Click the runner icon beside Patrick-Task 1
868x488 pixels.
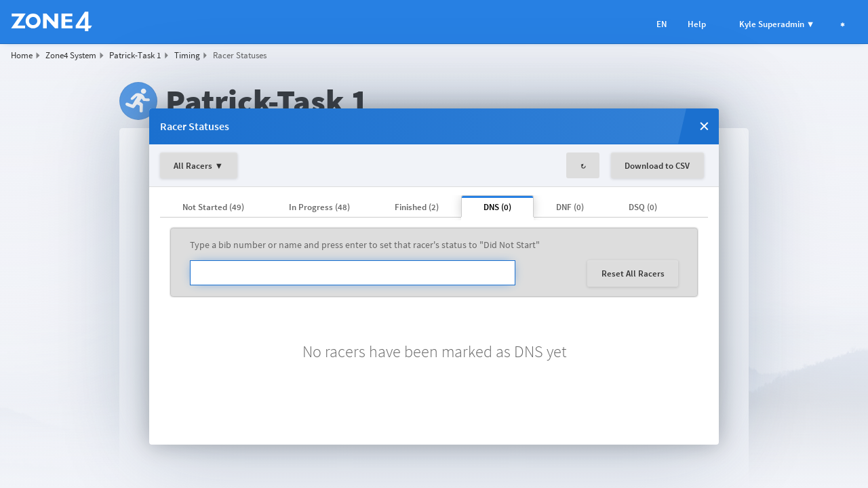[138, 101]
